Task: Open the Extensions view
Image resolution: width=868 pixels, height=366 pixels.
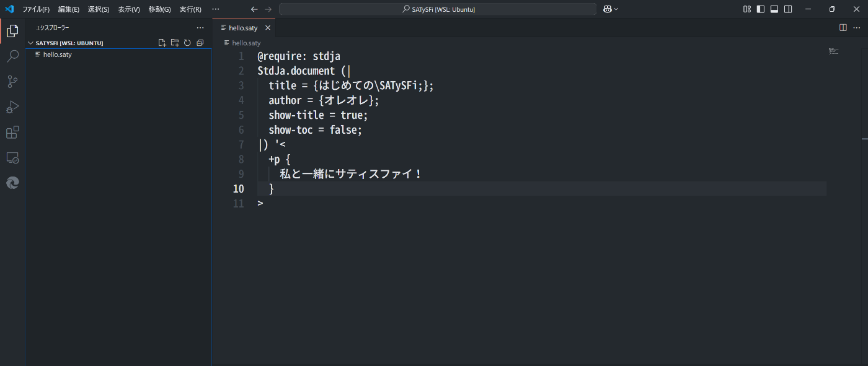Action: tap(12, 133)
